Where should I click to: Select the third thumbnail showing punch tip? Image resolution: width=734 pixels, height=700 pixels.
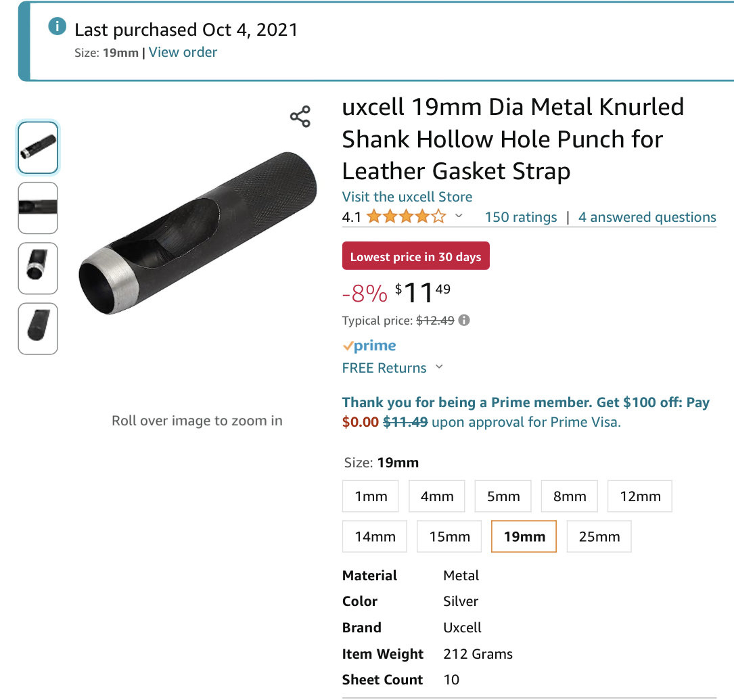pos(38,268)
